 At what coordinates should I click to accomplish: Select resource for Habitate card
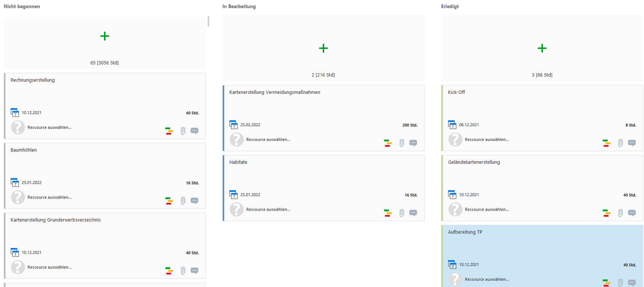268,209
